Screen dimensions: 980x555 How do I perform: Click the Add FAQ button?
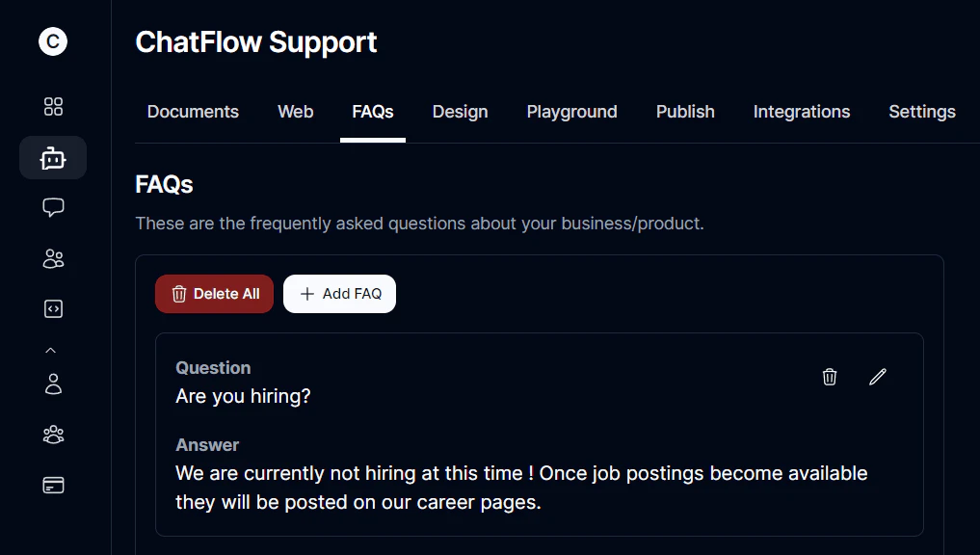[339, 294]
